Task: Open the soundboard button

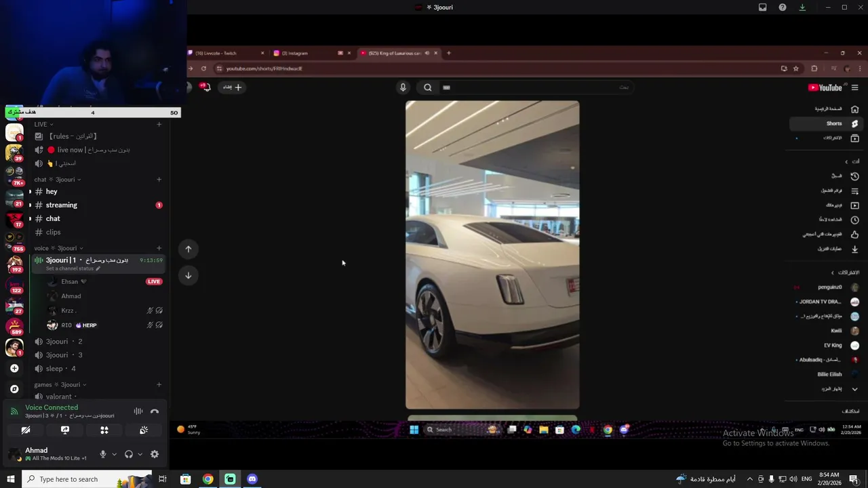Action: [144, 430]
